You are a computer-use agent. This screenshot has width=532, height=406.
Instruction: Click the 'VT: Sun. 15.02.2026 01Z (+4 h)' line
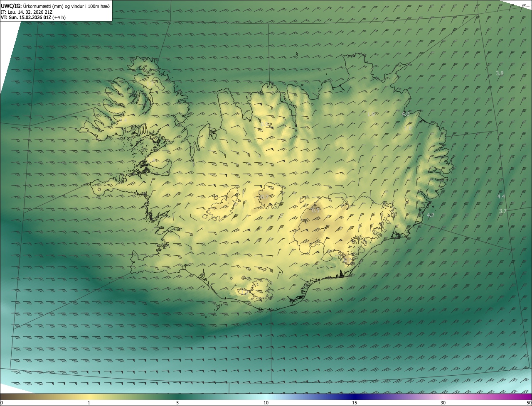33,17
